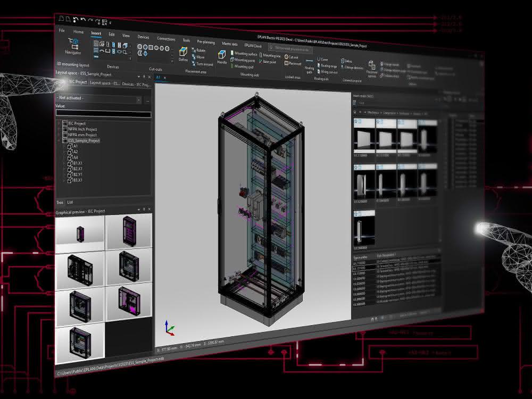Click the rectangular cut-out shape icon
This screenshot has height=399, width=532.
click(x=151, y=47)
